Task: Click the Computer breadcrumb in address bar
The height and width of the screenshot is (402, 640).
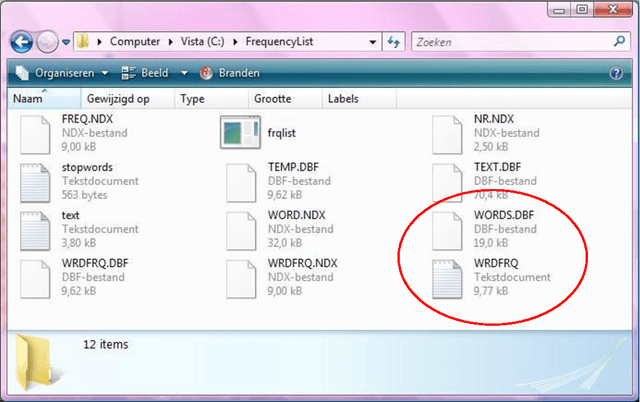Action: tap(132, 43)
